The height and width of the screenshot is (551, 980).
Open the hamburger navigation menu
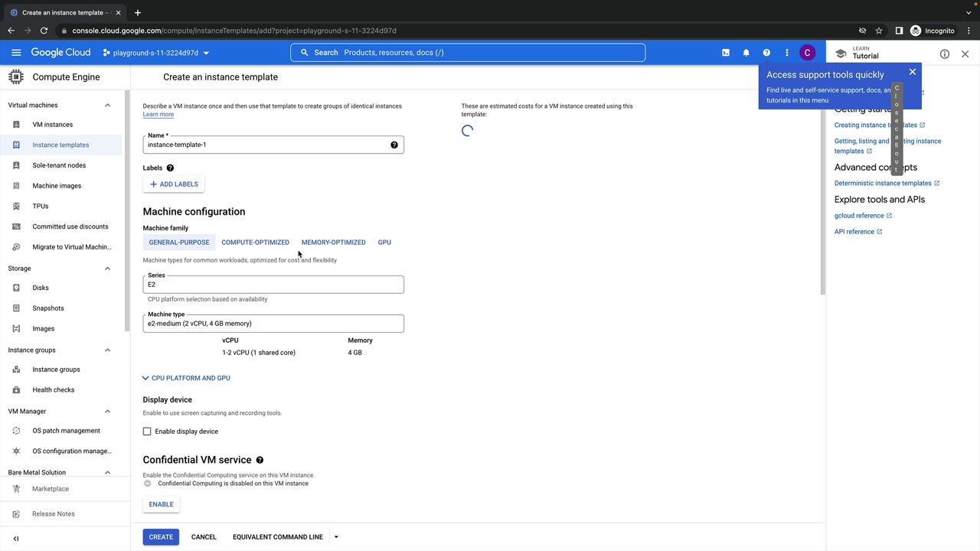click(16, 53)
